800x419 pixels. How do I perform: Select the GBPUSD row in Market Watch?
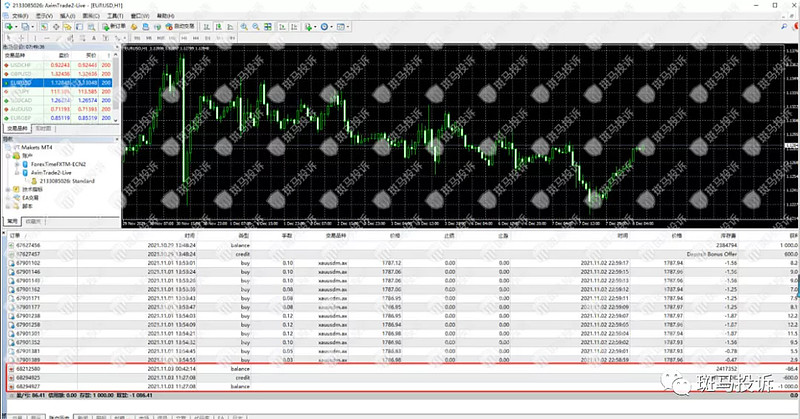coord(57,73)
